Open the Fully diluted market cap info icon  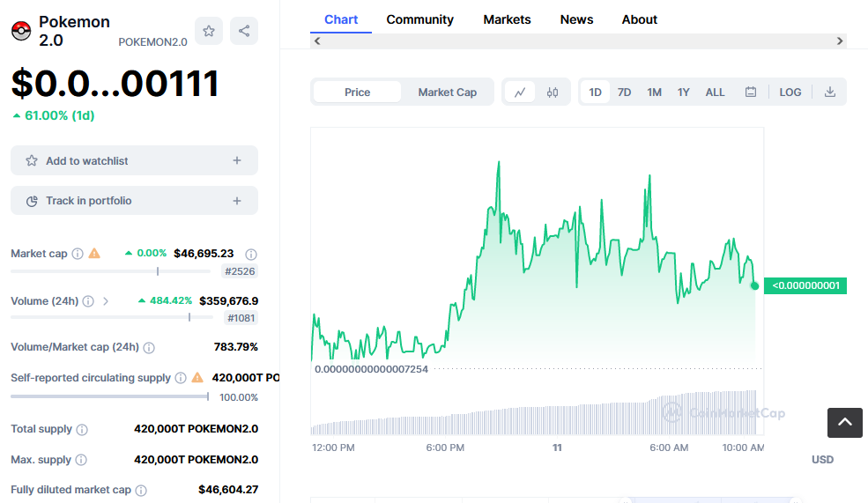[x=141, y=491]
